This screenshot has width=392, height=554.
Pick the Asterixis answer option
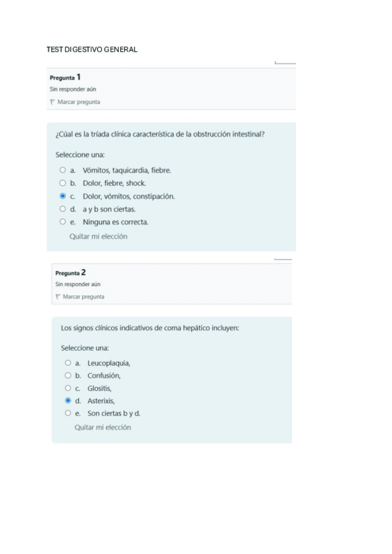click(68, 400)
